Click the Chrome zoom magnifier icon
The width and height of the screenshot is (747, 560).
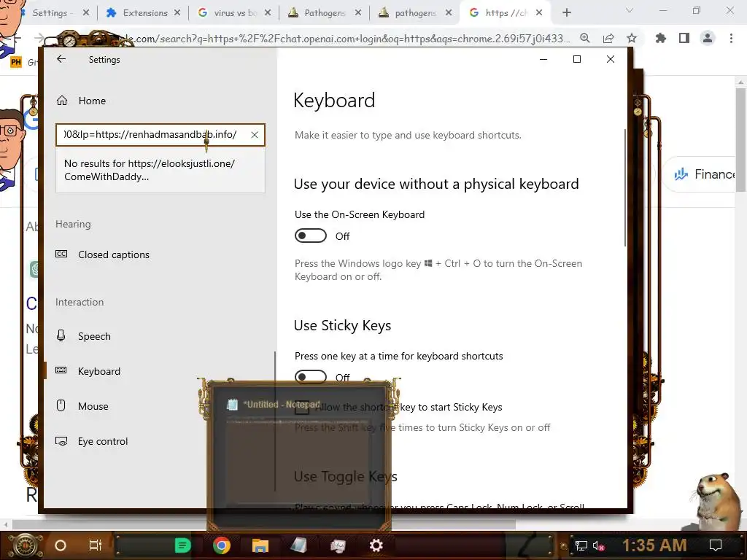click(585, 38)
